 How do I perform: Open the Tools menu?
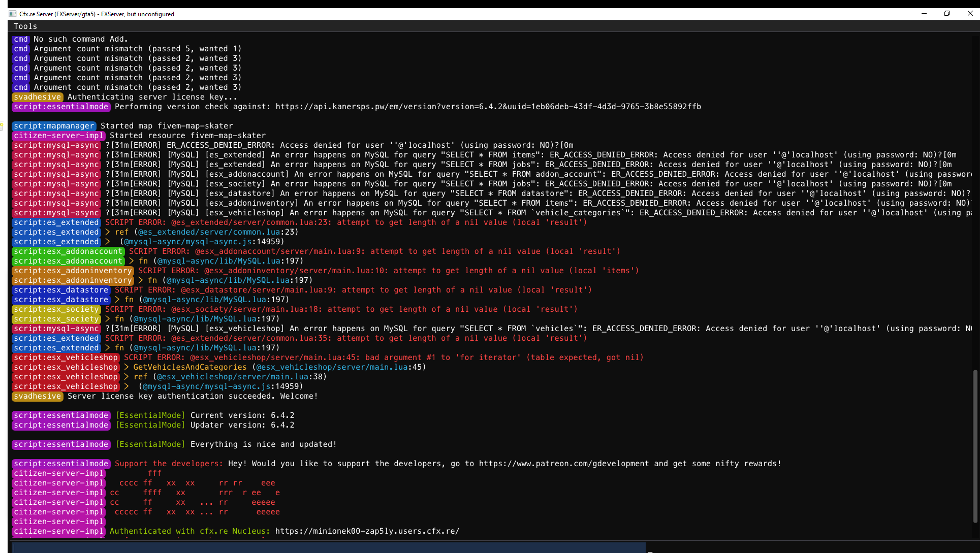(25, 26)
